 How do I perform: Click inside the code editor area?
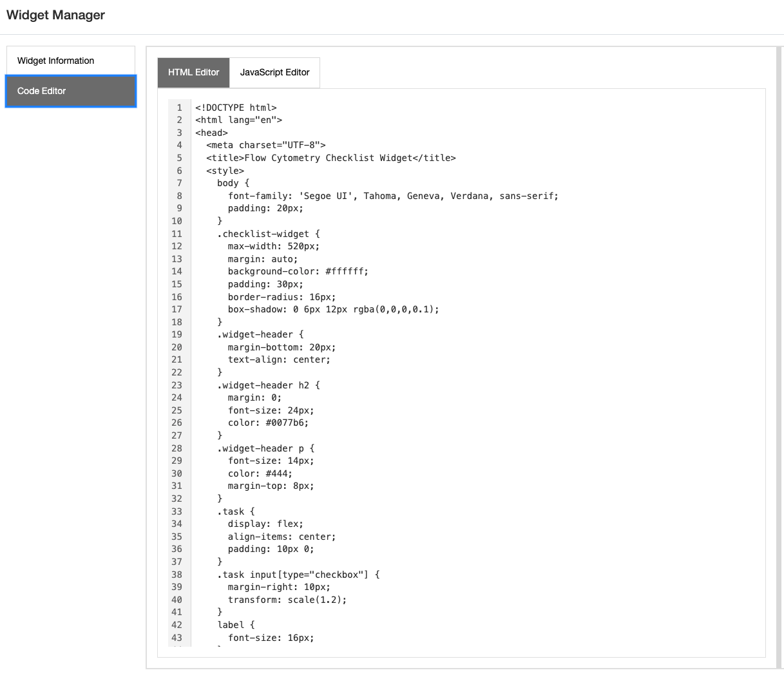(451, 386)
